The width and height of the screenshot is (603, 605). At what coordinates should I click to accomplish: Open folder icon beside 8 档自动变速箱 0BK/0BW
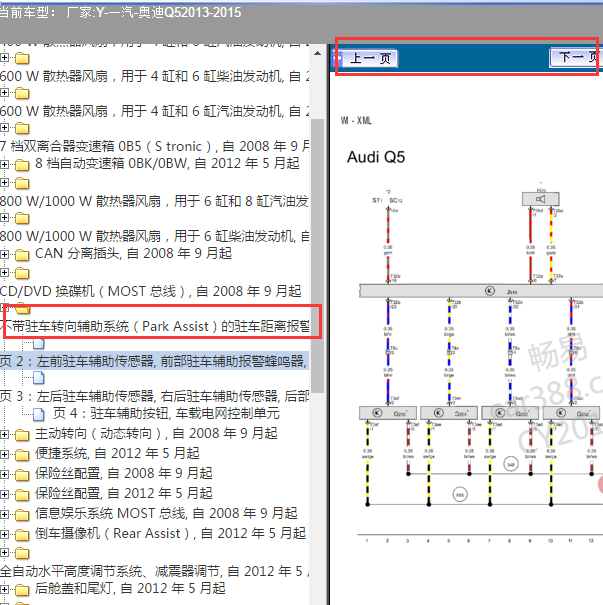pos(22,165)
